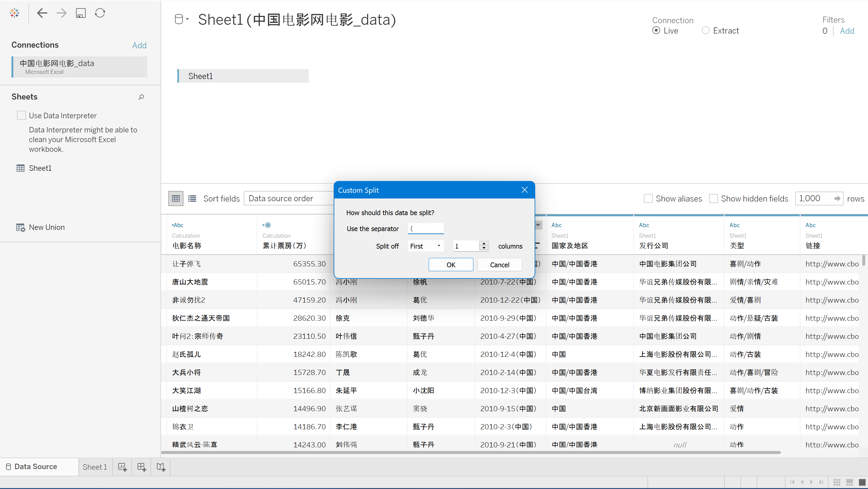Click the new worksheet icon
This screenshot has height=489, width=868.
point(122,467)
